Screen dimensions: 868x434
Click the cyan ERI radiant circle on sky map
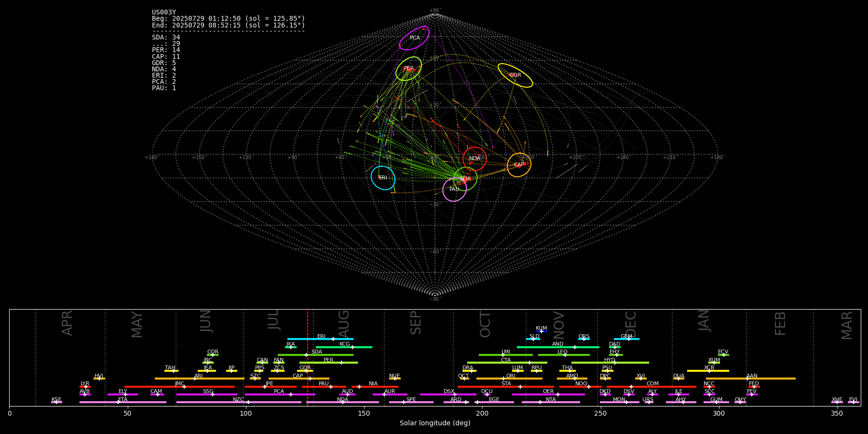click(383, 178)
